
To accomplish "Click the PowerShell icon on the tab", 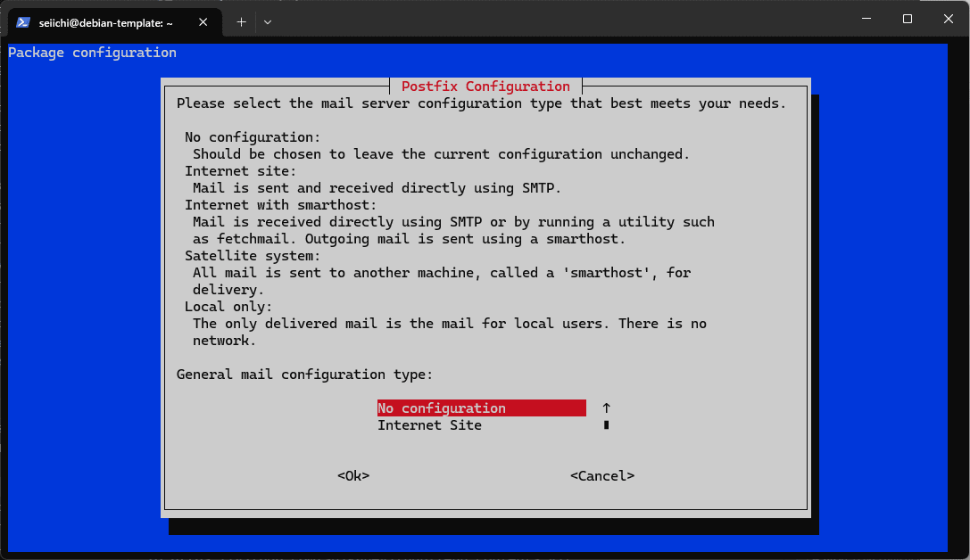I will coord(23,22).
